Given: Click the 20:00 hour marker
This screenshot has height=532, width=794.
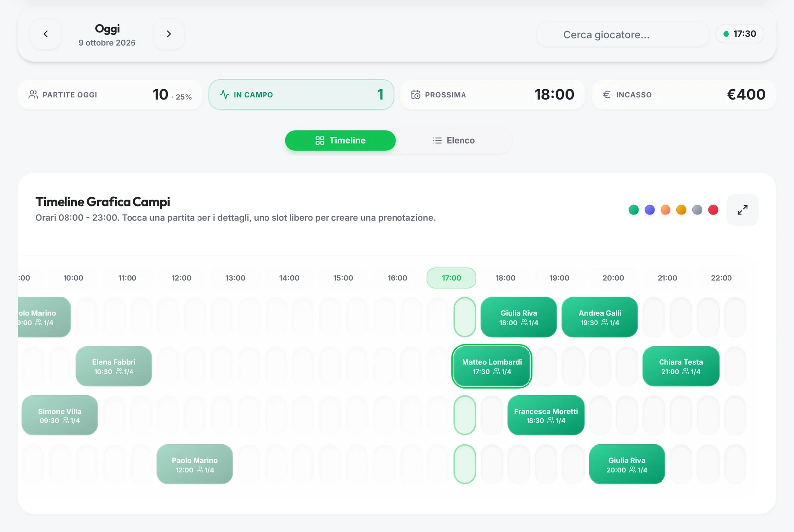Looking at the screenshot, I should point(613,278).
